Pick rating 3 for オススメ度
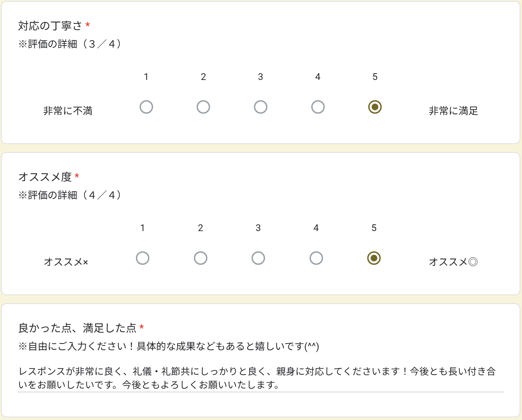 pyautogui.click(x=258, y=258)
